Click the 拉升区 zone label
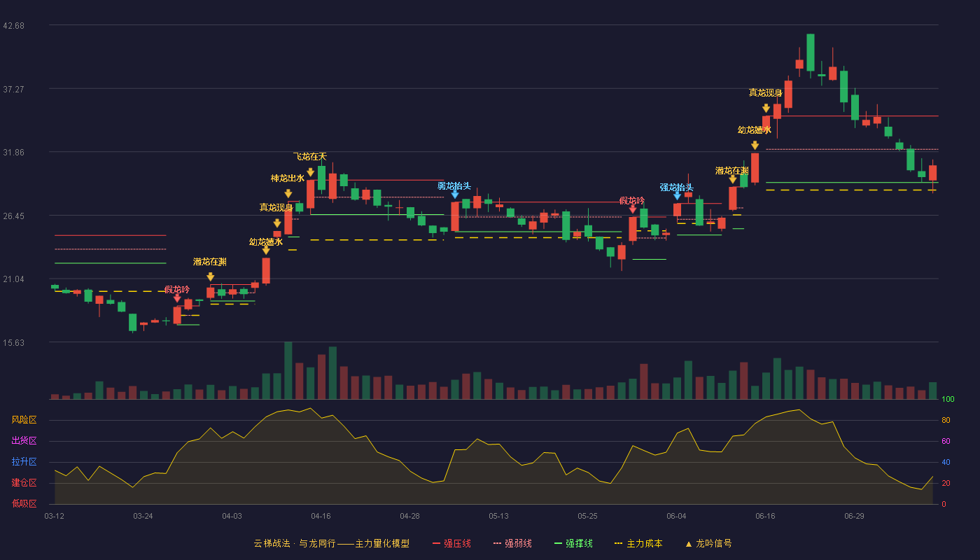The width and height of the screenshot is (980, 560). [24, 462]
